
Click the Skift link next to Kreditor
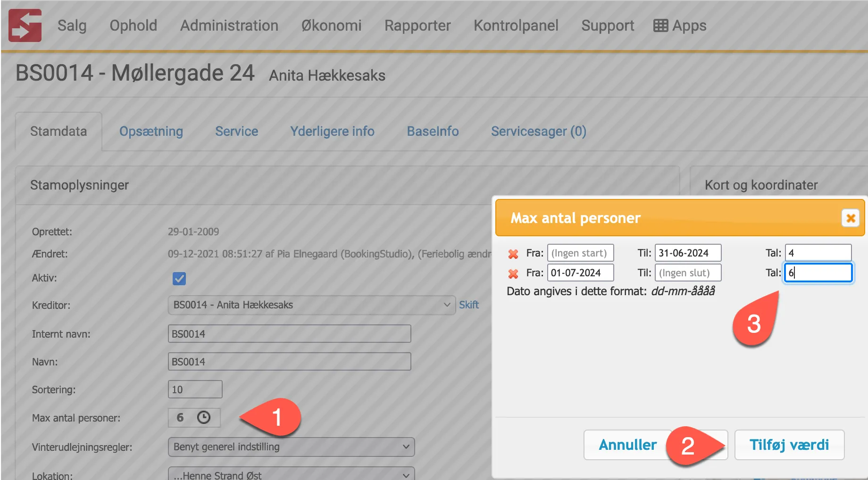(x=468, y=305)
